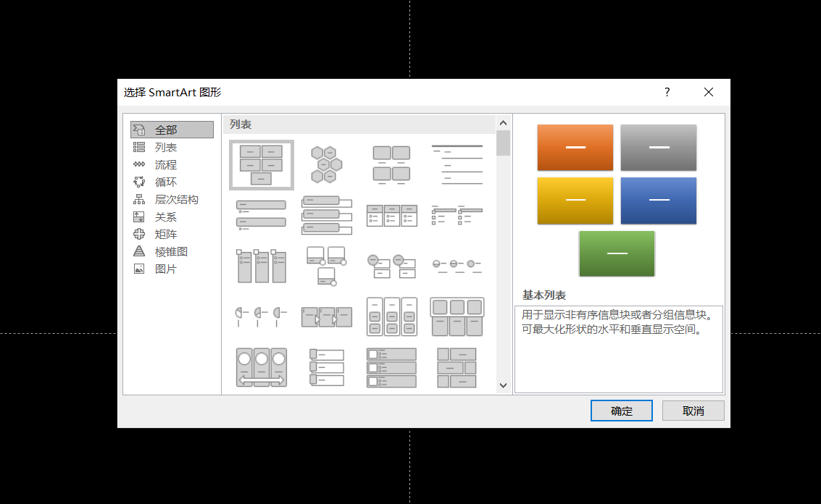Viewport: 821px width, 504px height.
Task: Pick the alternating picture blocks layout
Action: (x=457, y=367)
